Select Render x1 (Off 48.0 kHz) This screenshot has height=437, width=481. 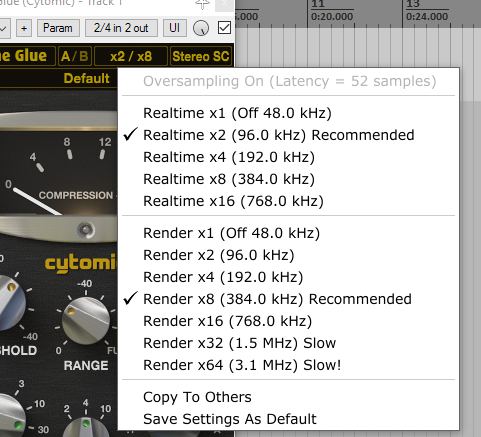289,233
